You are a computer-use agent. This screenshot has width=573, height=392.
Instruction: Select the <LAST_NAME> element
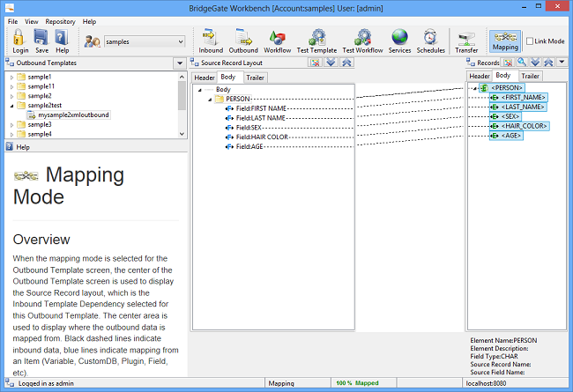pyautogui.click(x=518, y=107)
